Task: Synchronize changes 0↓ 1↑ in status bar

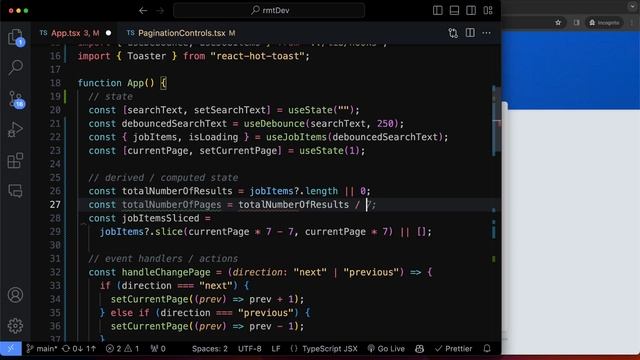Action: tap(79, 349)
